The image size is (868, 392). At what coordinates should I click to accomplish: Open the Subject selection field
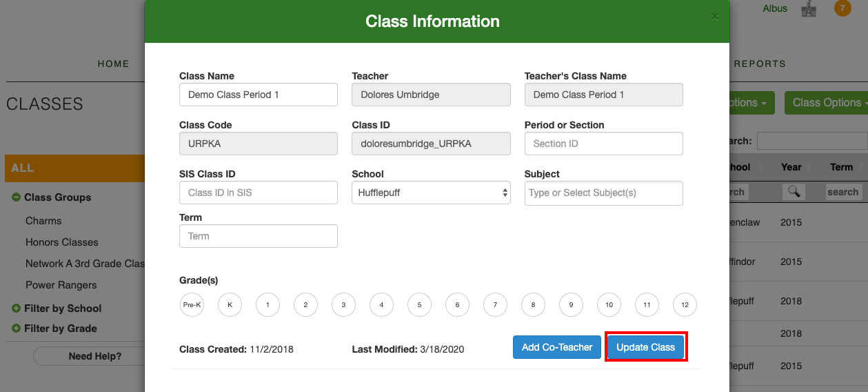click(x=603, y=193)
